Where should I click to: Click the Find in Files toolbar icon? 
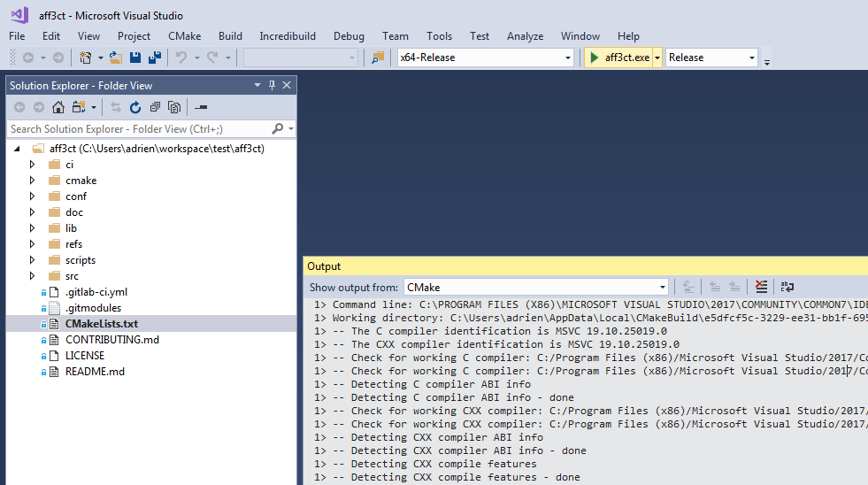tap(378, 58)
